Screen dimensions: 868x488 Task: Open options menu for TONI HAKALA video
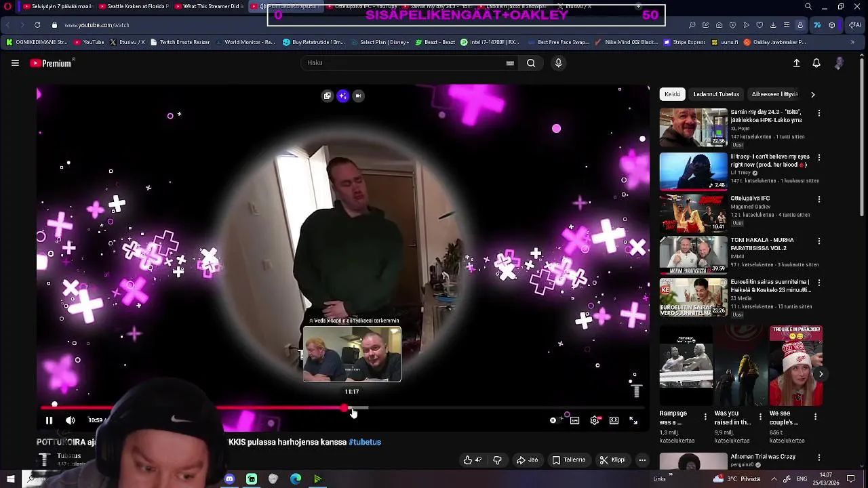pos(818,241)
